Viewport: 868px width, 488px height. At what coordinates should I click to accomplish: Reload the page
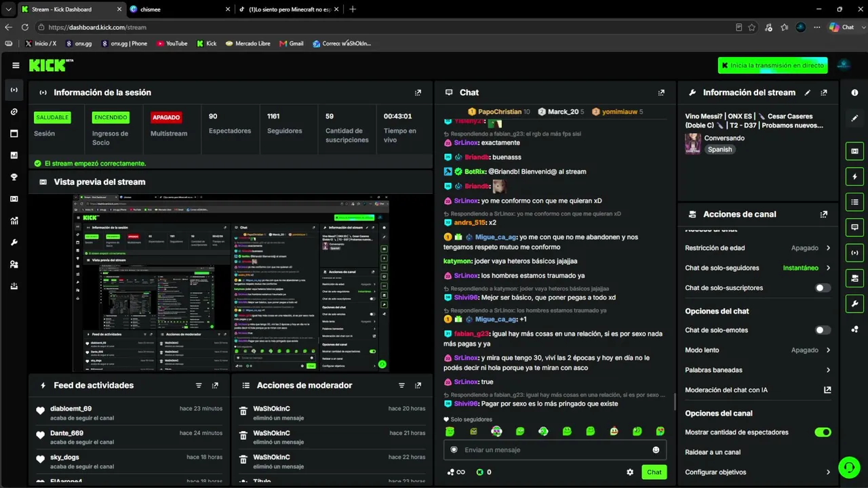coord(25,27)
